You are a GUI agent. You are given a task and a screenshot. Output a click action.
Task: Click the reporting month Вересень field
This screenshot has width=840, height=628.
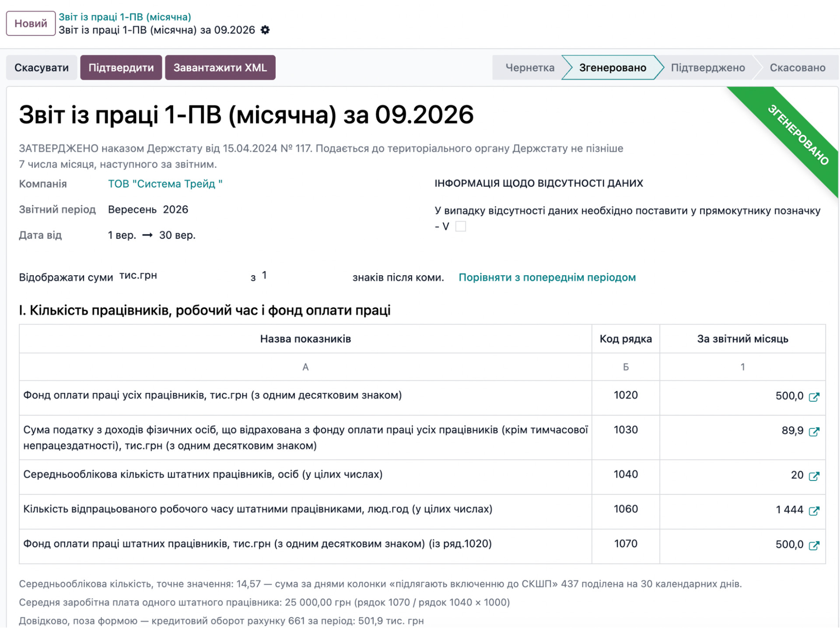(x=132, y=210)
